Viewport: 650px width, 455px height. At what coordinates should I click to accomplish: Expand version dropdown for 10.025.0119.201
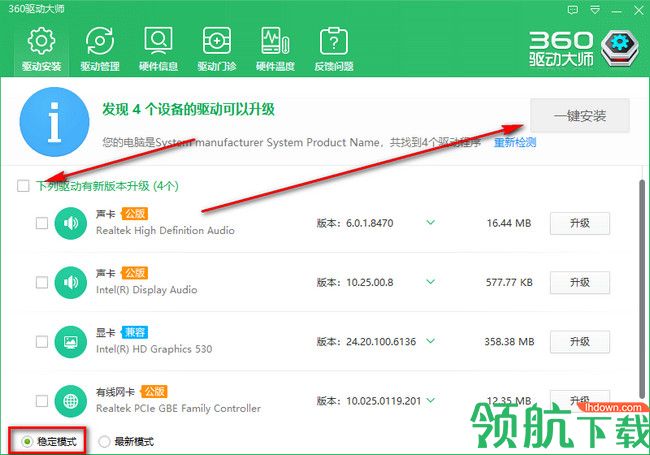[431, 400]
